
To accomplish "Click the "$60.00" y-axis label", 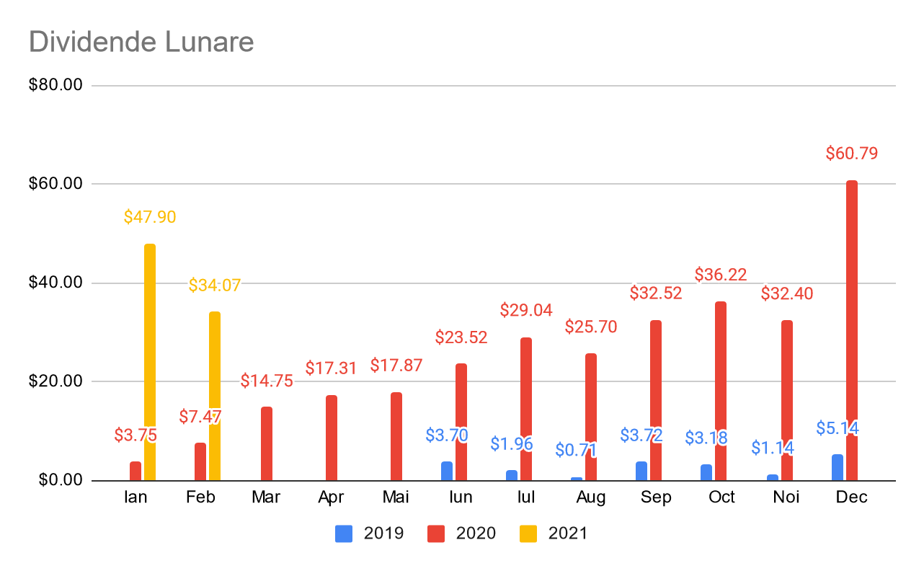I will click(56, 184).
